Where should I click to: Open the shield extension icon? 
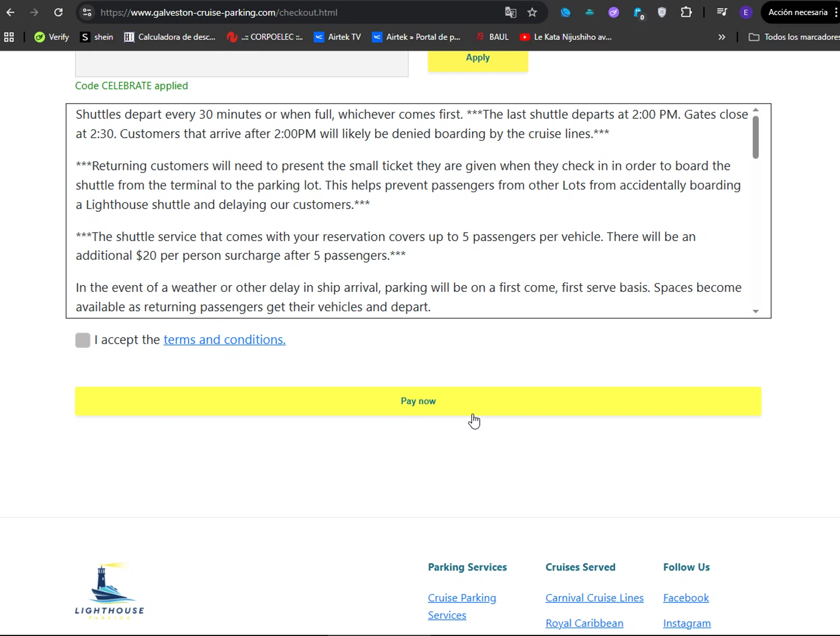(x=662, y=12)
